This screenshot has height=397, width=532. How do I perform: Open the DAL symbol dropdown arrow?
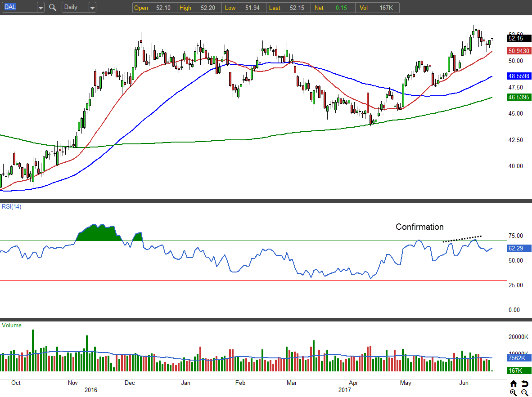coord(41,8)
